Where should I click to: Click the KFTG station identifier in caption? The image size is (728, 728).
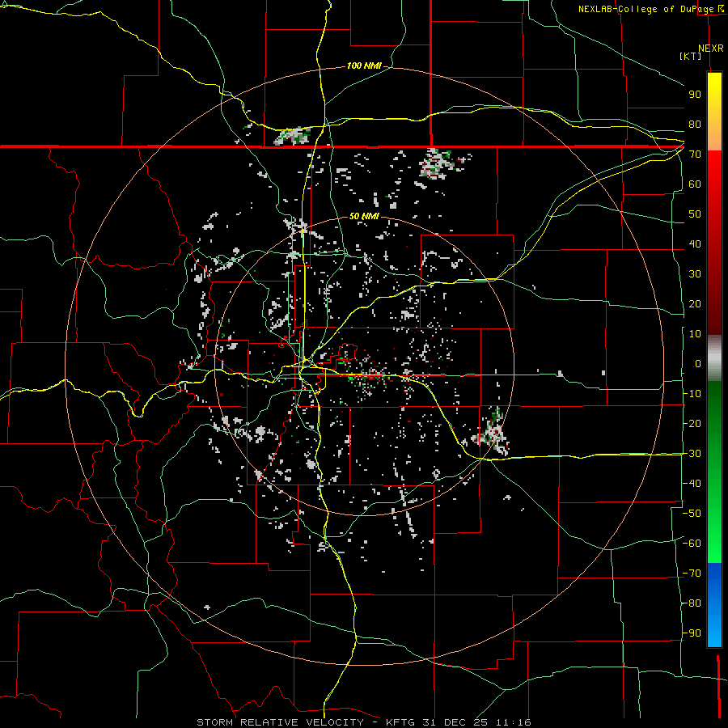point(401,722)
